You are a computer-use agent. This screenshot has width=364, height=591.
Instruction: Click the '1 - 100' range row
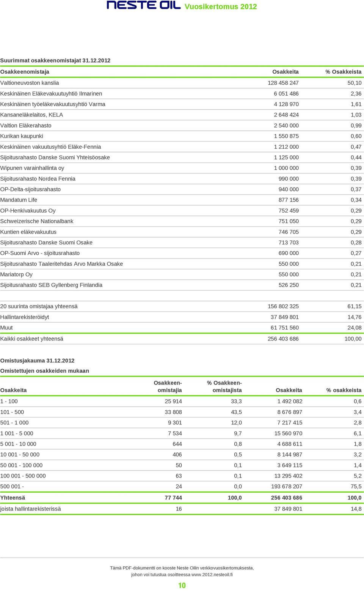(182, 401)
